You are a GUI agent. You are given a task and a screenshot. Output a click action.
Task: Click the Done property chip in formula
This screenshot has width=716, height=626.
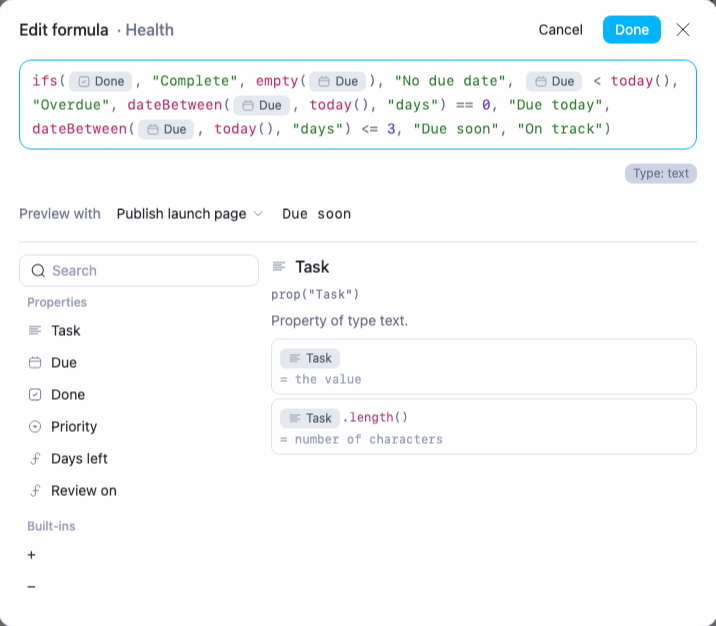tap(100, 81)
